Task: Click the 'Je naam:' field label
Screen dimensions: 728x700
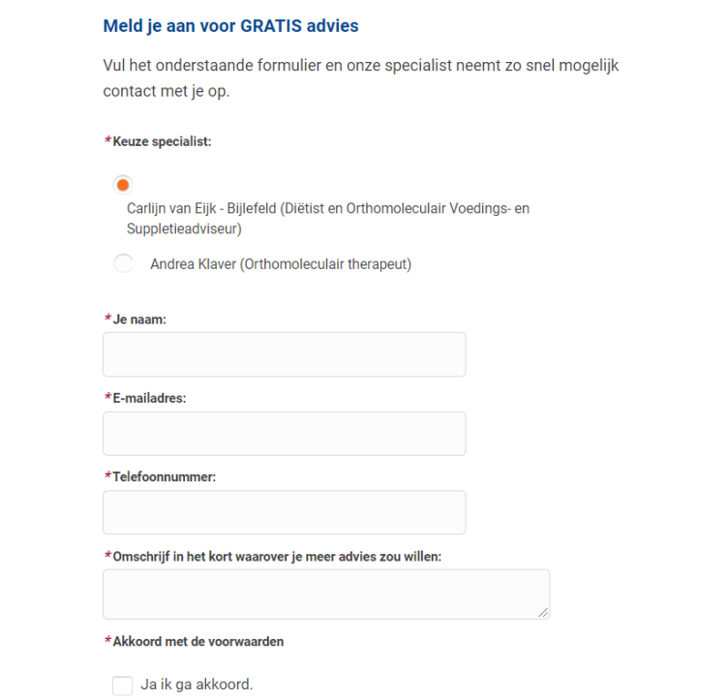Action: (140, 320)
